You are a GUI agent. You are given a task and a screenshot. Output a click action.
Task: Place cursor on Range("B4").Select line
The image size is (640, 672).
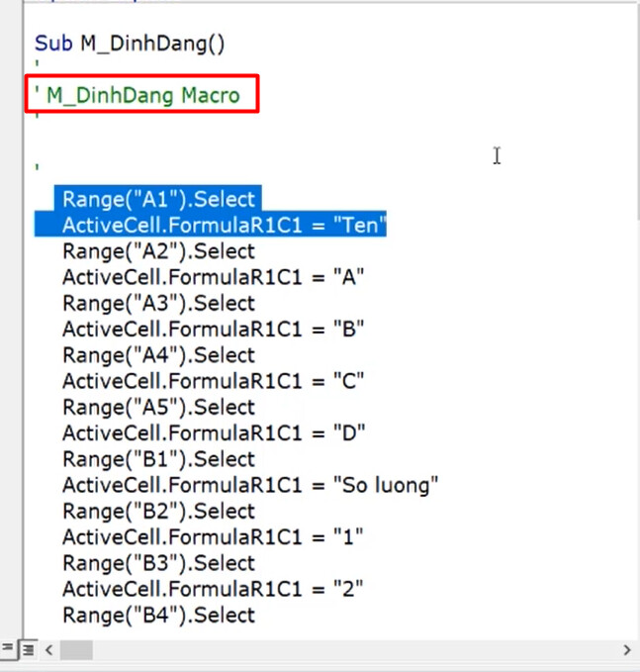coord(158,616)
